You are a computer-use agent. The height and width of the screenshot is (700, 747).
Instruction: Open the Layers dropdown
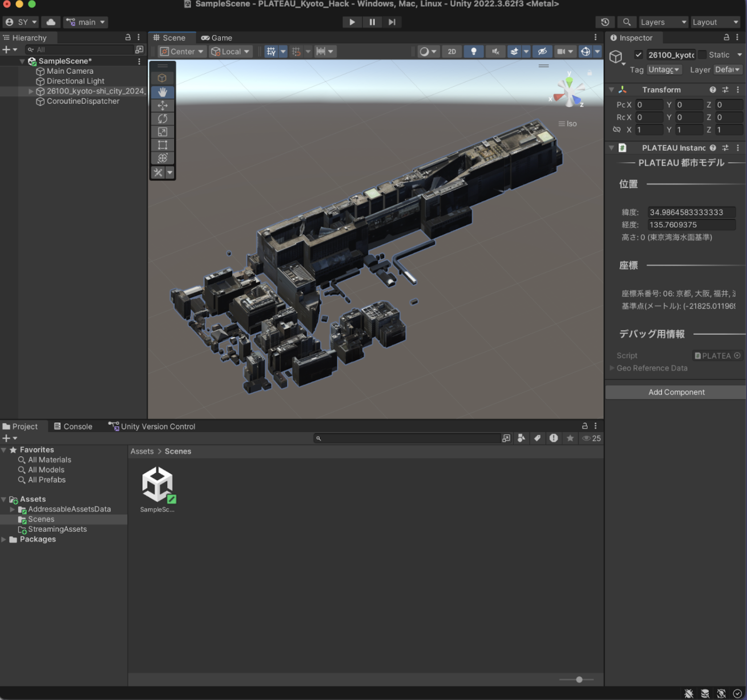[663, 22]
